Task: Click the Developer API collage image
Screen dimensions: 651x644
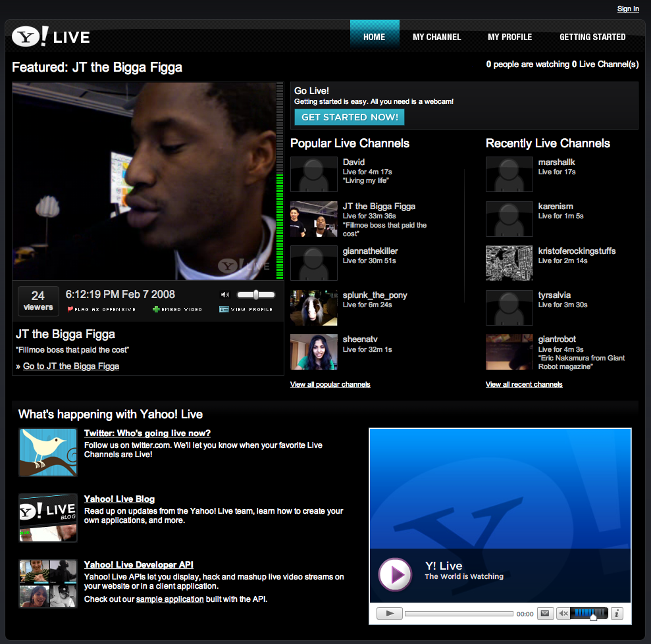Action: [x=48, y=583]
